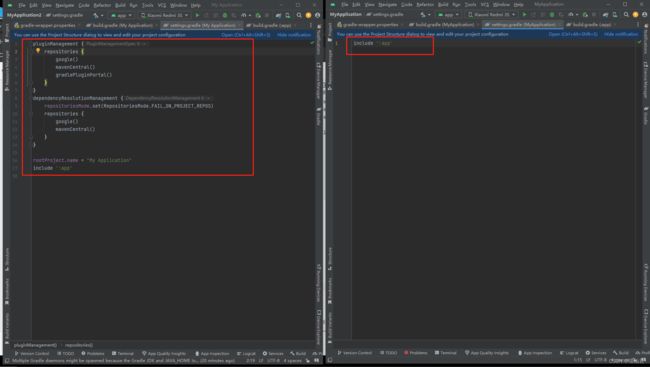The height and width of the screenshot is (367, 650).
Task: Switch to gradle-wrapper.properties tab in right window
Action: 368,24
